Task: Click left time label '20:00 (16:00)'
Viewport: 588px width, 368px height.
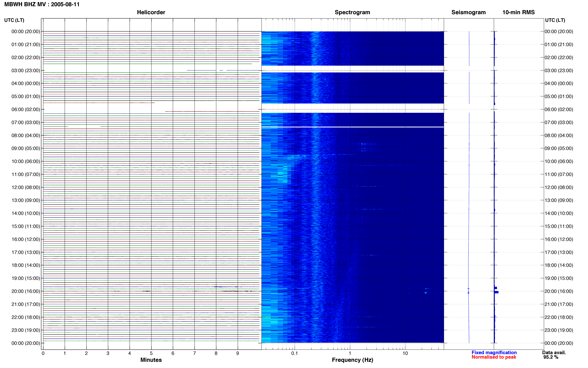Action: pyautogui.click(x=26, y=291)
